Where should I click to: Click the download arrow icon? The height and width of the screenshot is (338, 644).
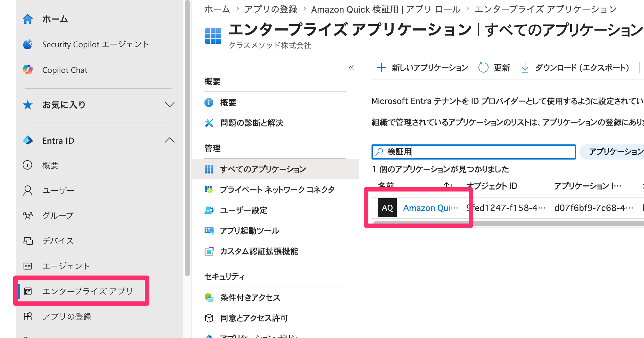coord(525,67)
